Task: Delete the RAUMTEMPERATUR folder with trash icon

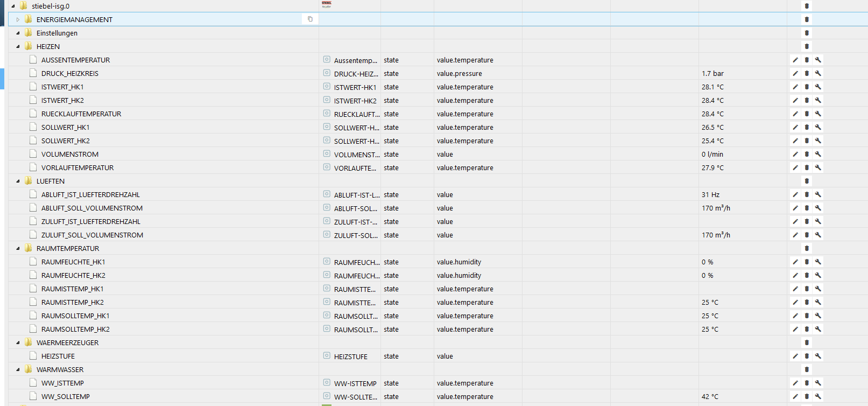Action: (807, 248)
